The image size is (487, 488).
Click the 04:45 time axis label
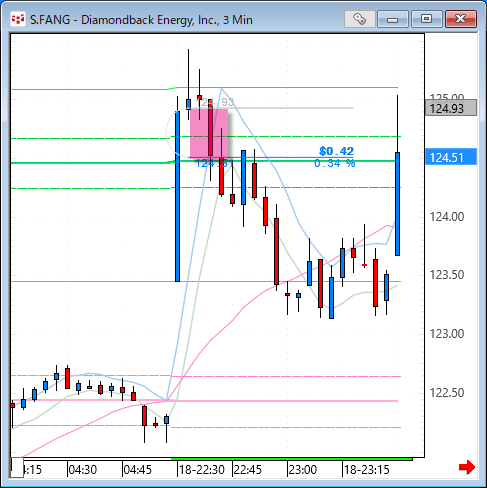click(137, 470)
